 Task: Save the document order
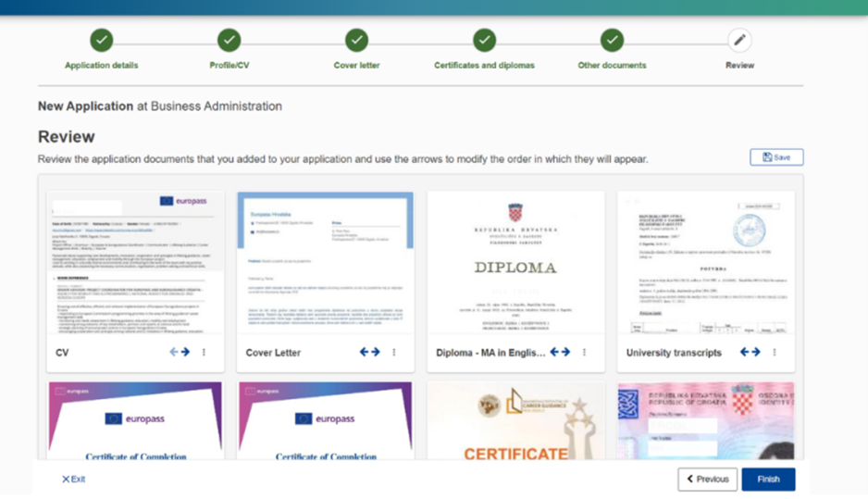point(776,157)
